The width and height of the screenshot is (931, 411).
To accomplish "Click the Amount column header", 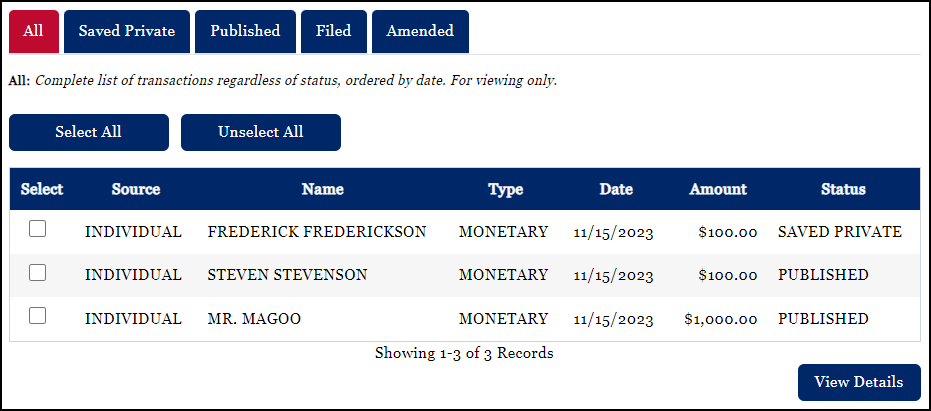I will 718,189.
